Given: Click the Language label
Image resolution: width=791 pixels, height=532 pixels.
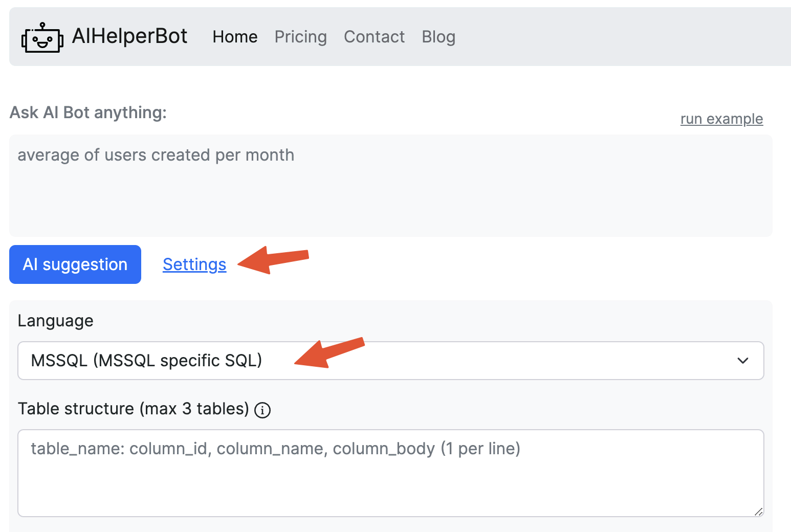Looking at the screenshot, I should click(56, 321).
